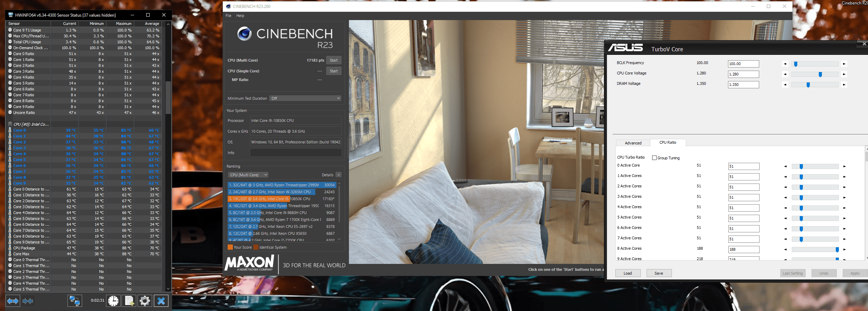The height and width of the screenshot is (311, 868).
Task: Click the Cinebench R23 sphere logo
Action: coord(244,34)
